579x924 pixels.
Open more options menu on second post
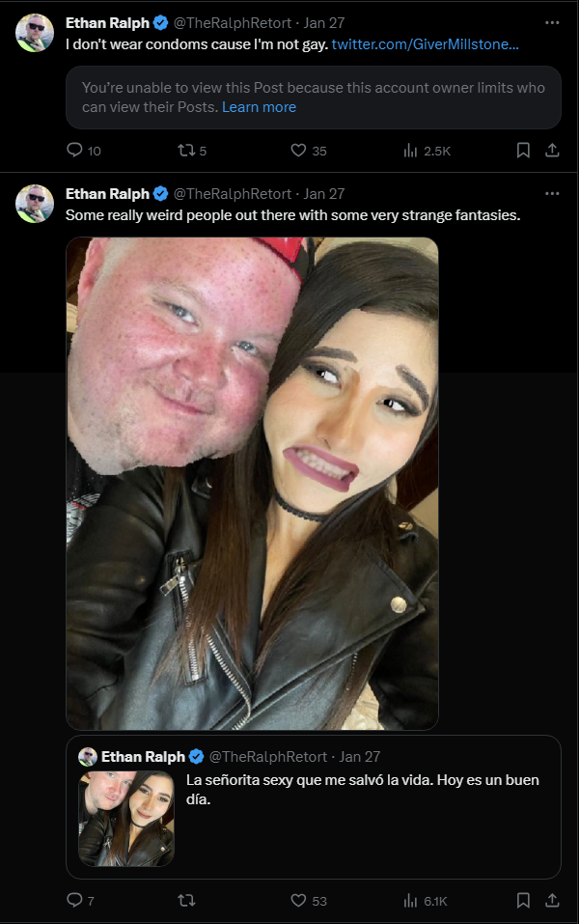tap(552, 193)
